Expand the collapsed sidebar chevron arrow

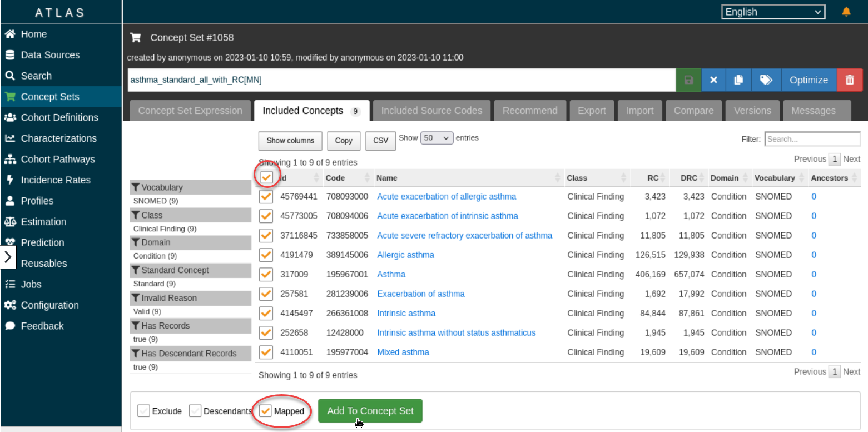(8, 257)
